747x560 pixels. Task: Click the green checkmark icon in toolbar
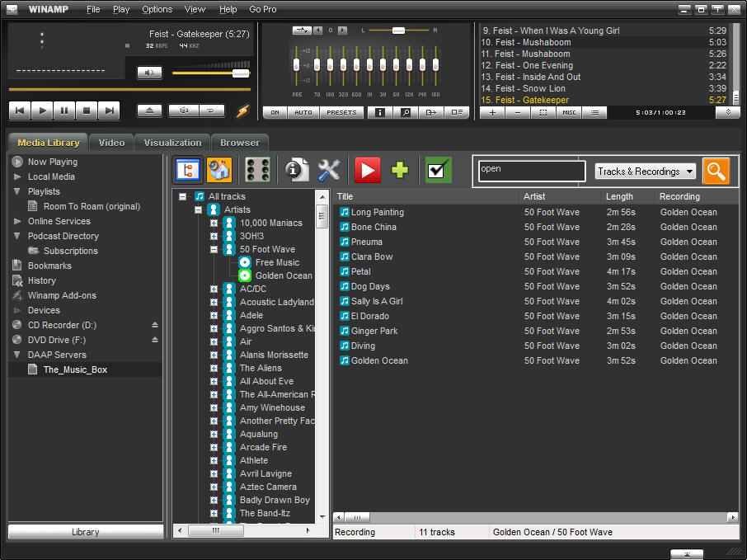pos(439,170)
